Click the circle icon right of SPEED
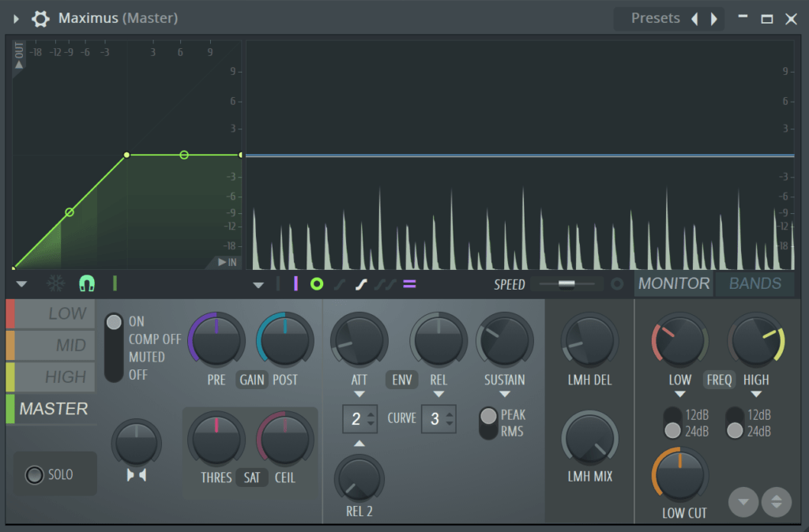This screenshot has height=532, width=809. pos(617,284)
